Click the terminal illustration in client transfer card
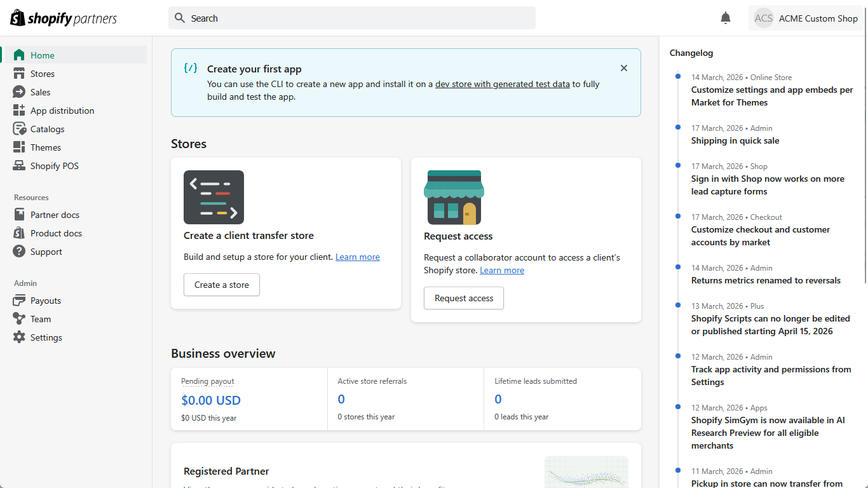 click(214, 197)
